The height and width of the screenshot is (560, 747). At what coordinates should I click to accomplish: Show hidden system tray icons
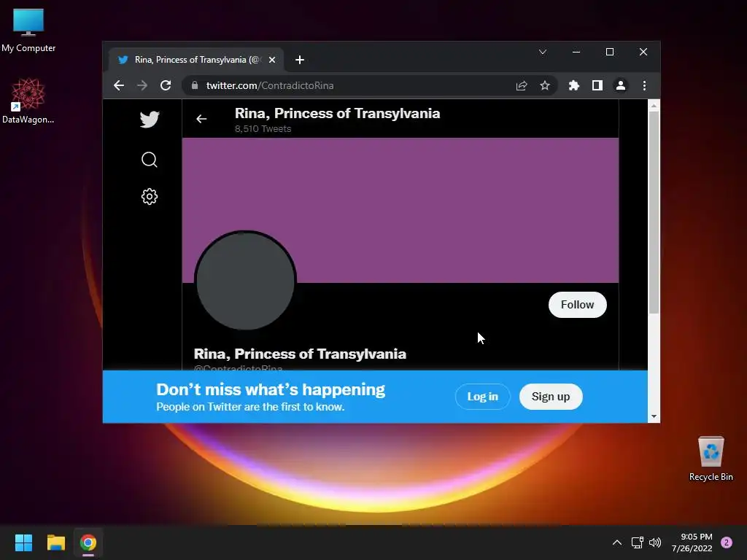point(617,542)
